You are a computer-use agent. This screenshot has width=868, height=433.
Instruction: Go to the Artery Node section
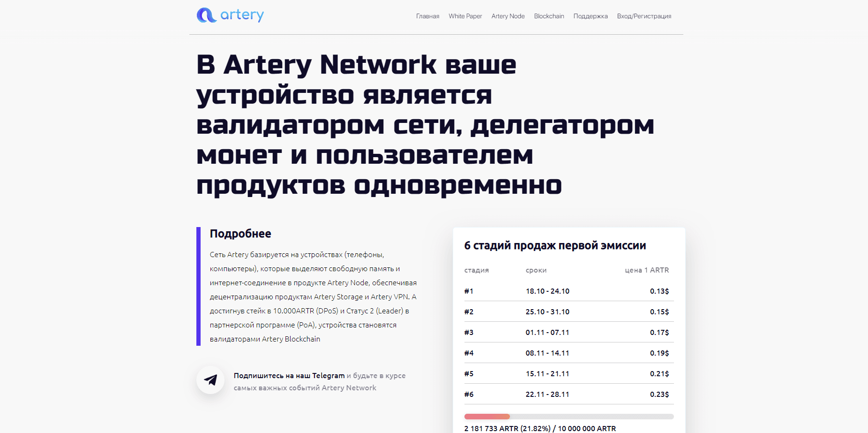tap(508, 16)
